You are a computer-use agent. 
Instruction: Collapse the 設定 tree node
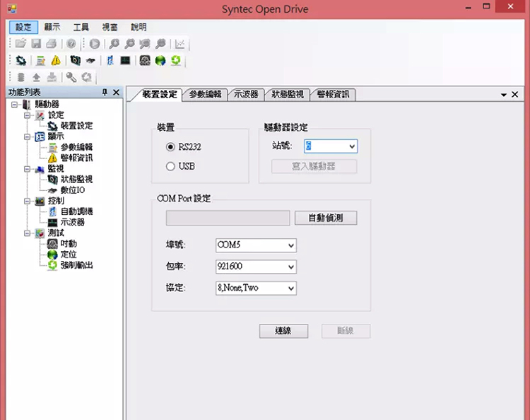tap(27, 115)
